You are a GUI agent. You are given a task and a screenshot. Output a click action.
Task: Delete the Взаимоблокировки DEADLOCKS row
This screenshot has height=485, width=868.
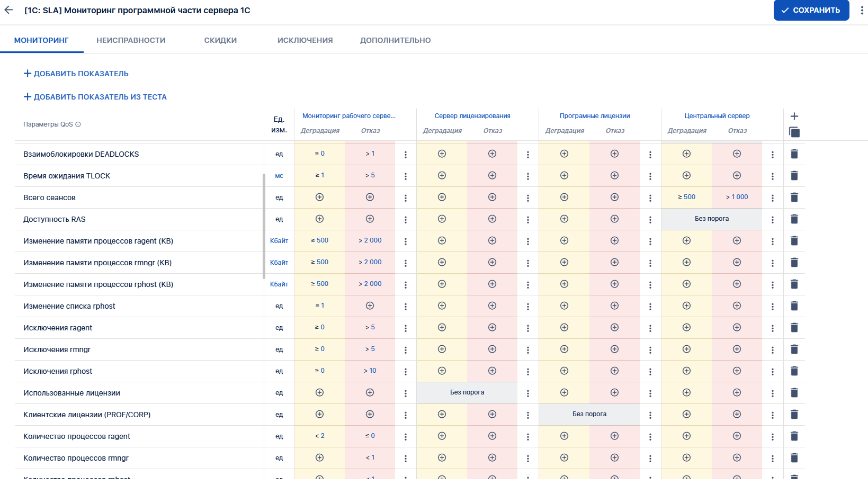pos(794,154)
